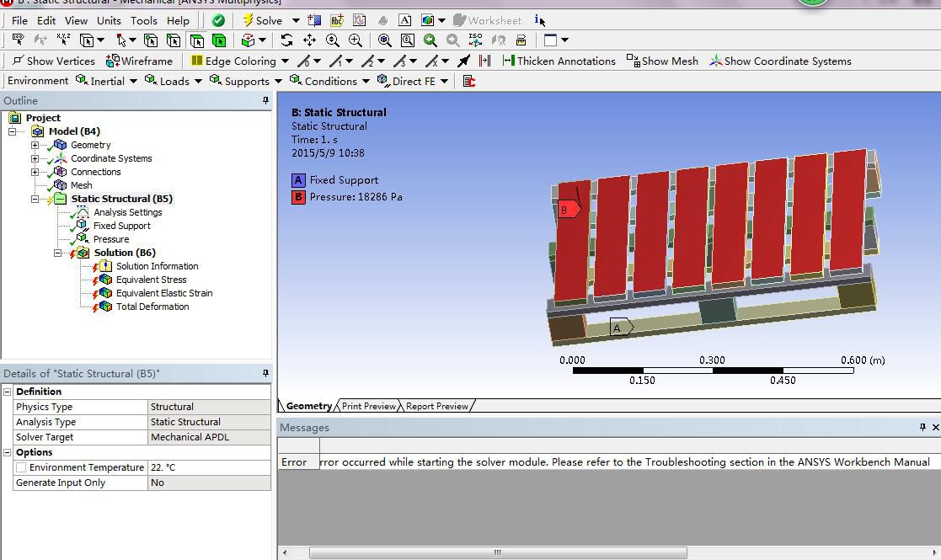Viewport: 941px width, 560px height.
Task: Select the Pan view tool
Action: pyautogui.click(x=309, y=40)
